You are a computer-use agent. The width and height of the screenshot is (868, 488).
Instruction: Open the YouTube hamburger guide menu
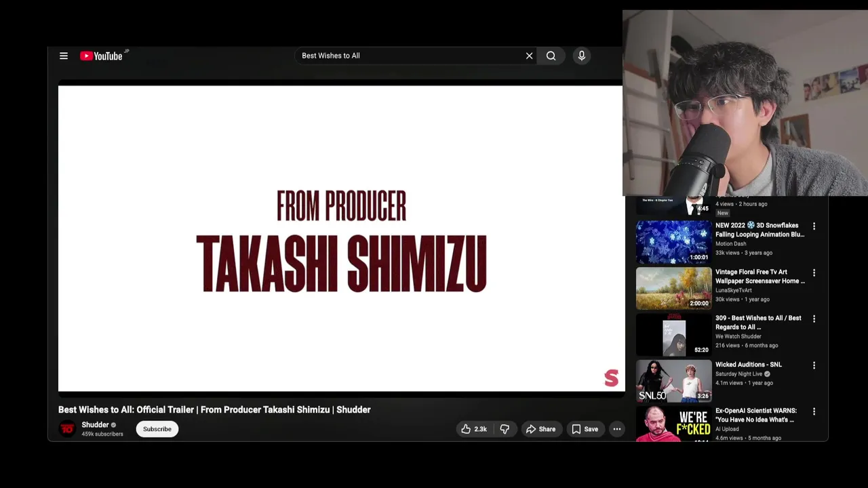64,56
